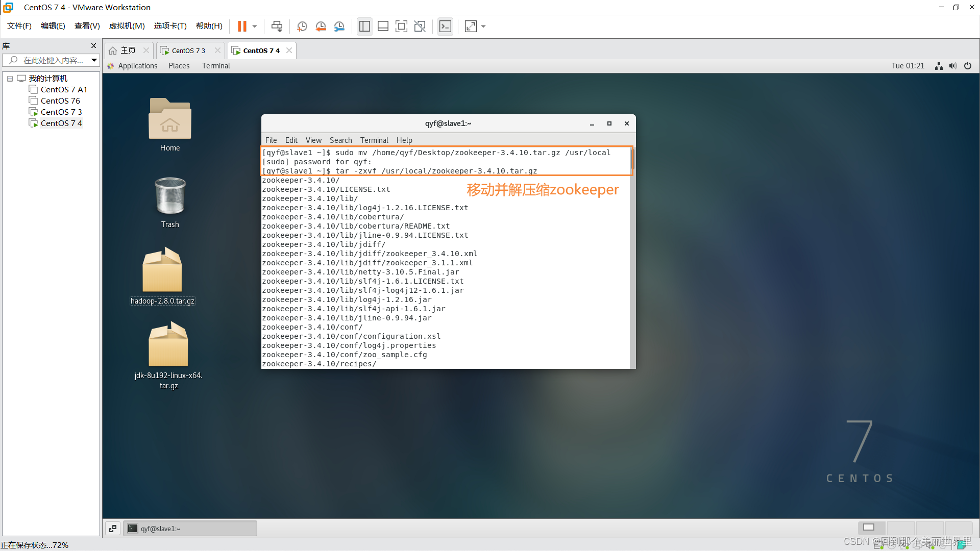
Task: Open the 查看(V) menu
Action: pyautogui.click(x=87, y=26)
